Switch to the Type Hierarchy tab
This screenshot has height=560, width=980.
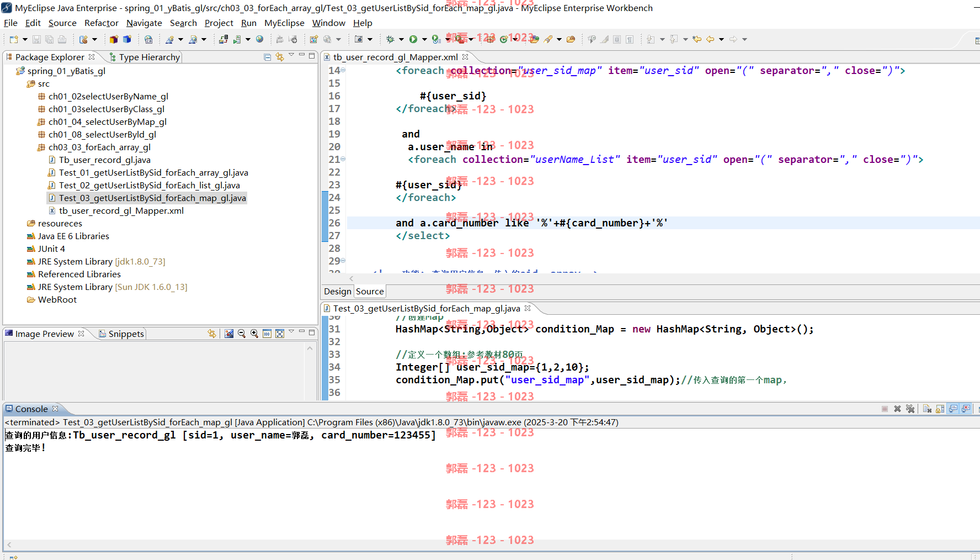click(x=144, y=57)
